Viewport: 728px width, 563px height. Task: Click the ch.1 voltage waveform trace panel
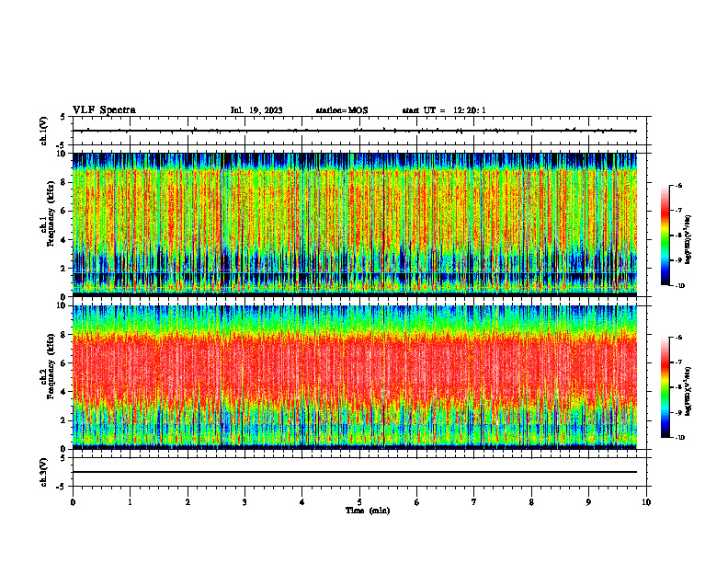click(x=359, y=131)
